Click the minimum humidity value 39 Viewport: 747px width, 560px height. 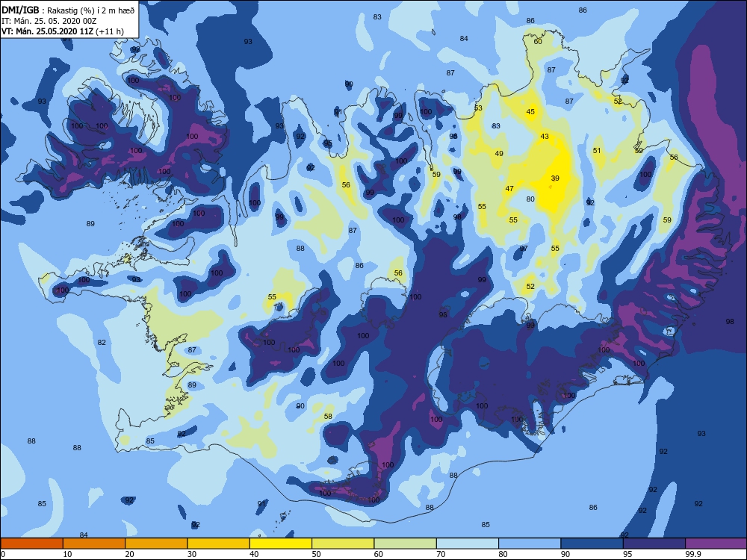(555, 178)
